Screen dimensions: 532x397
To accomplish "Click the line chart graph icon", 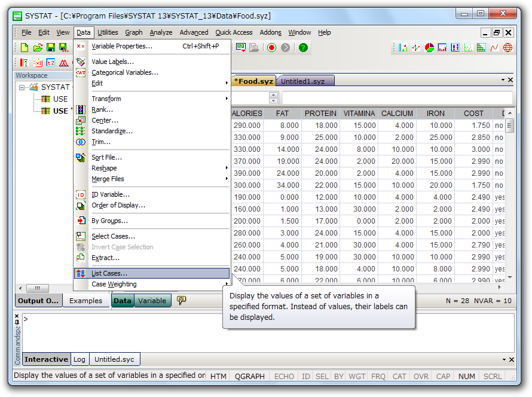I will [x=416, y=48].
